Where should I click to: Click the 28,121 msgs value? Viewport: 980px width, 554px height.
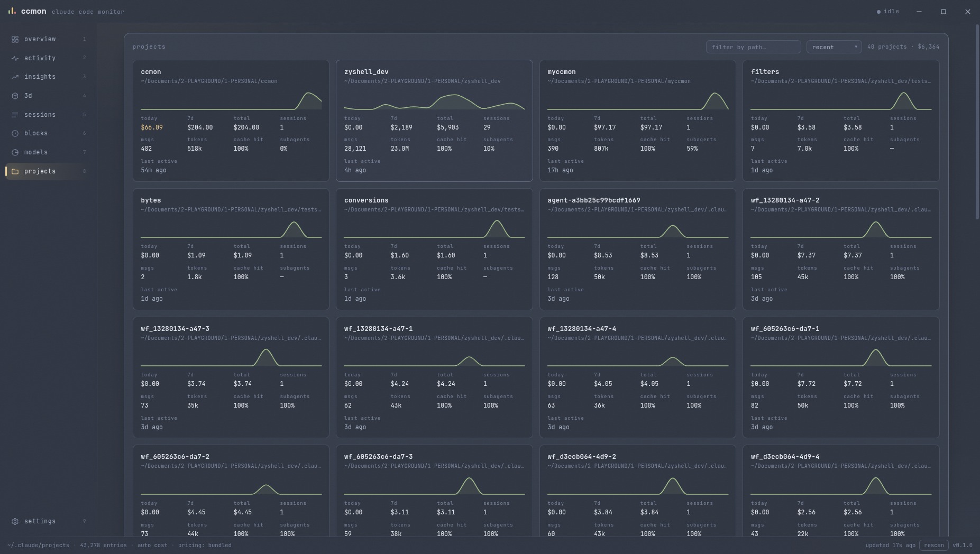click(x=355, y=149)
